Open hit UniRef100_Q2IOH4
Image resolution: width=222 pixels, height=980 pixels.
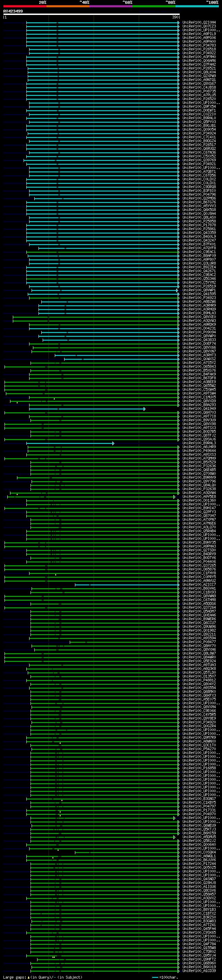coord(199,23)
